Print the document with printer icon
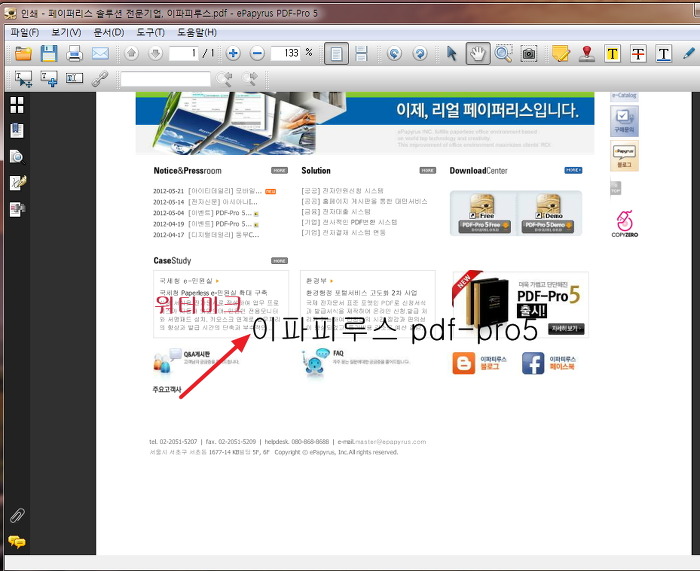The width and height of the screenshot is (700, 571). pos(74,54)
